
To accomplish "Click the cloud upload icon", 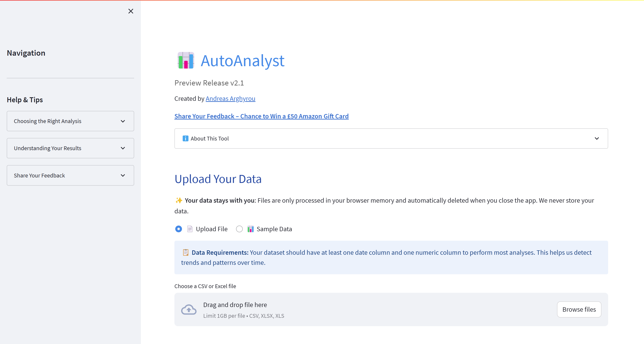I will [x=188, y=309].
